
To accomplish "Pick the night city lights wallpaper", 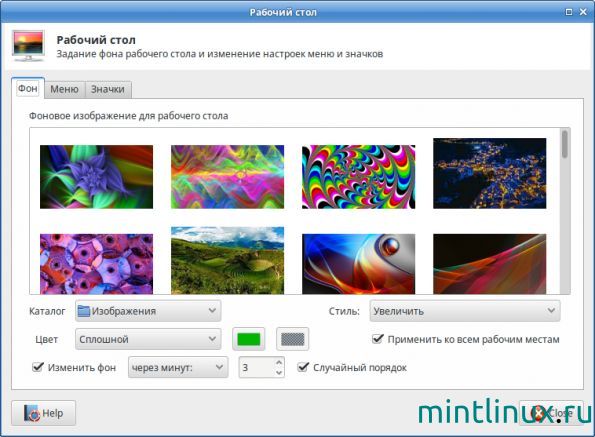I will 490,173.
